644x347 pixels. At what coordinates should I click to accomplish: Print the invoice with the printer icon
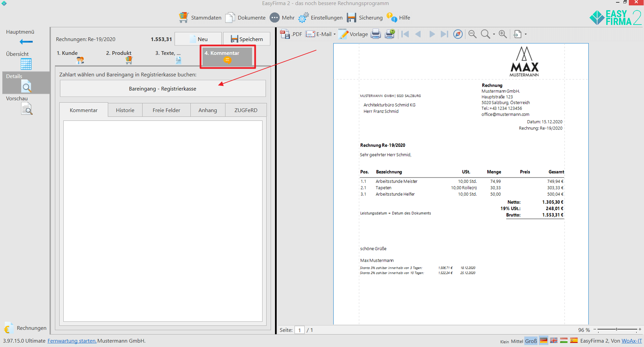point(375,34)
